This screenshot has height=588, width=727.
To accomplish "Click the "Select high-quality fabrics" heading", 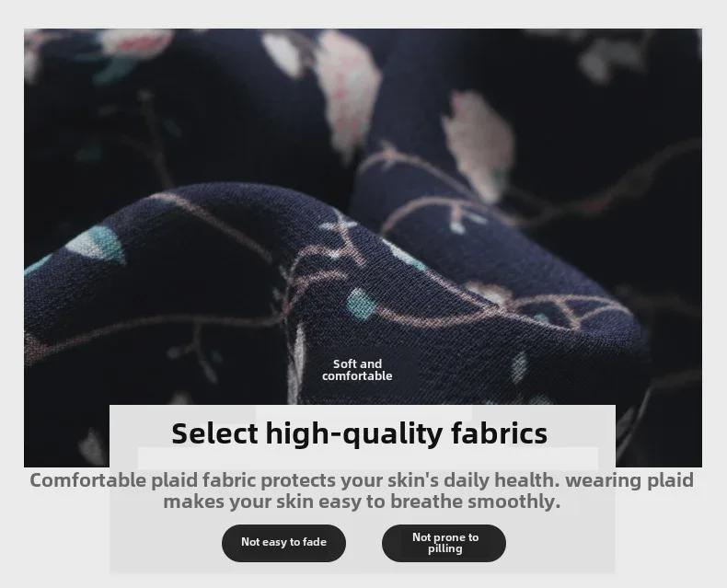I will [359, 433].
